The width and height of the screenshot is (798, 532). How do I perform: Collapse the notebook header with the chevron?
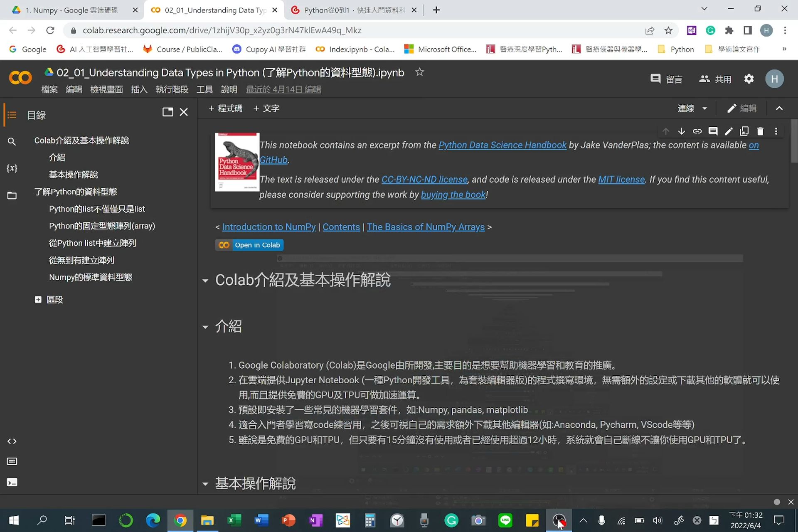779,108
